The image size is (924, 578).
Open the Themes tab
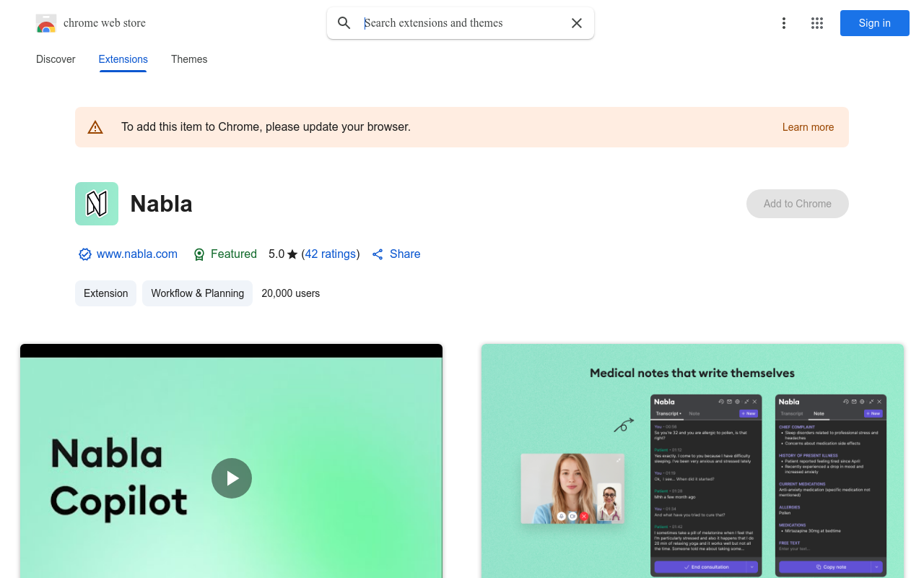[189, 59]
